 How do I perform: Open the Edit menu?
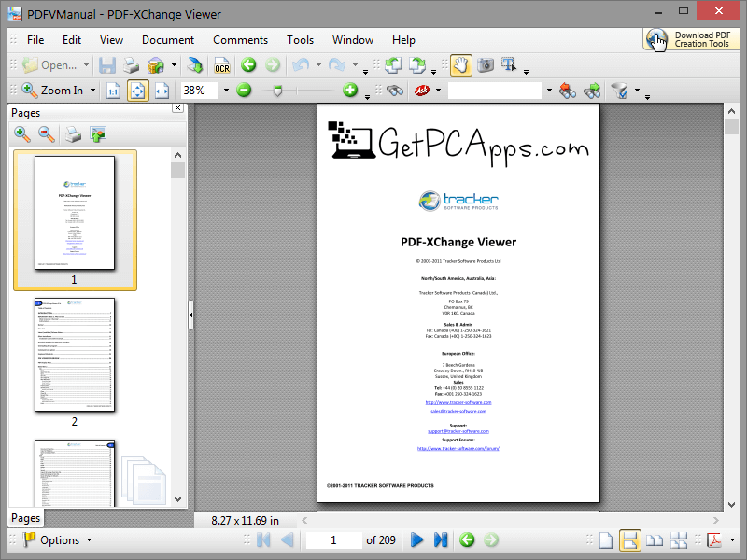pos(72,40)
